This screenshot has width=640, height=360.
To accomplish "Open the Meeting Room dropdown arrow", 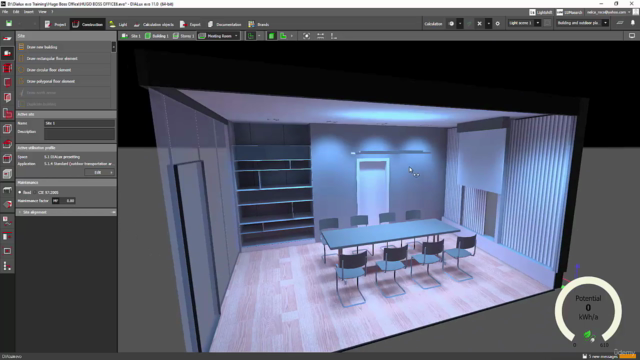I will (x=236, y=36).
